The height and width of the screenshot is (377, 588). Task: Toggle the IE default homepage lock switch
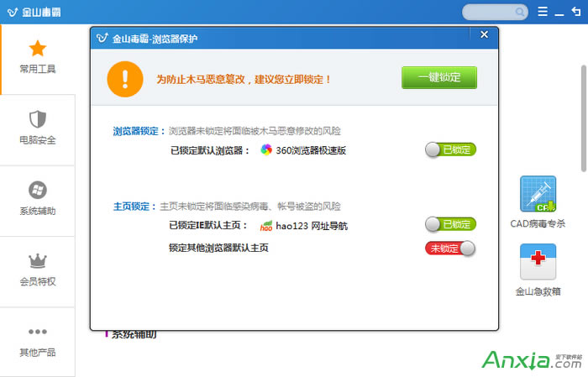pyautogui.click(x=450, y=224)
